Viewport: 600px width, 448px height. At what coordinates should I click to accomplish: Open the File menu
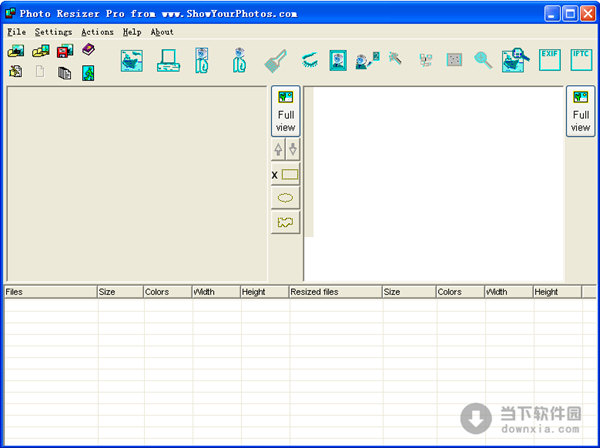point(16,32)
